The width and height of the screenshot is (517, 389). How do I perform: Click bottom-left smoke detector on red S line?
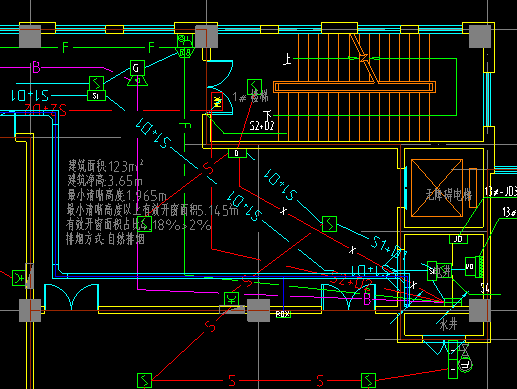[x=144, y=380]
